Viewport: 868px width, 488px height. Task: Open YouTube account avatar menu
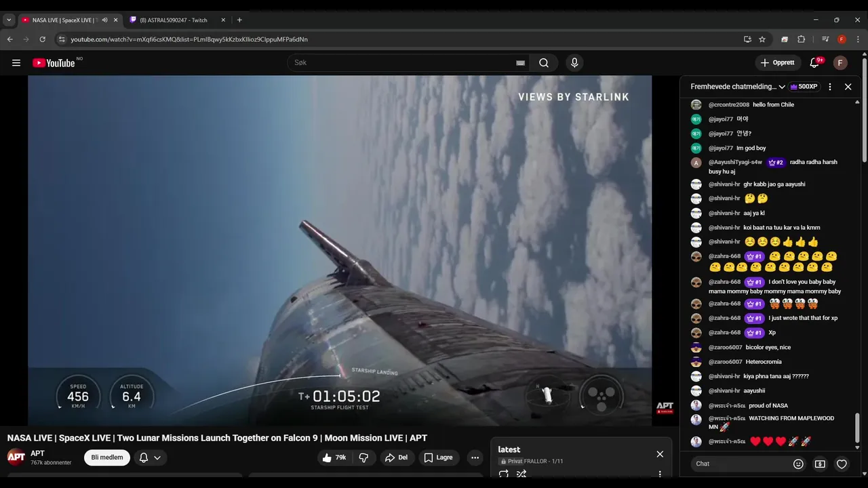coord(840,63)
